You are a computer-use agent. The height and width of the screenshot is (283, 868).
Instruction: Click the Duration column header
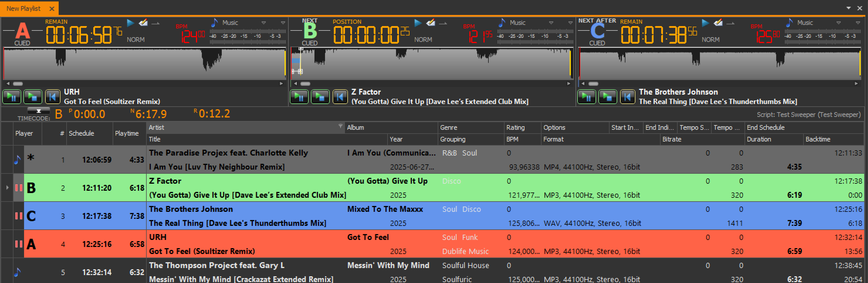pos(759,139)
